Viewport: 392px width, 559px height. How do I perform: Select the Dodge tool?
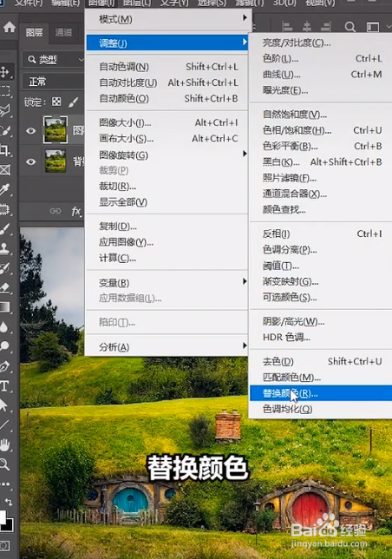click(5, 345)
